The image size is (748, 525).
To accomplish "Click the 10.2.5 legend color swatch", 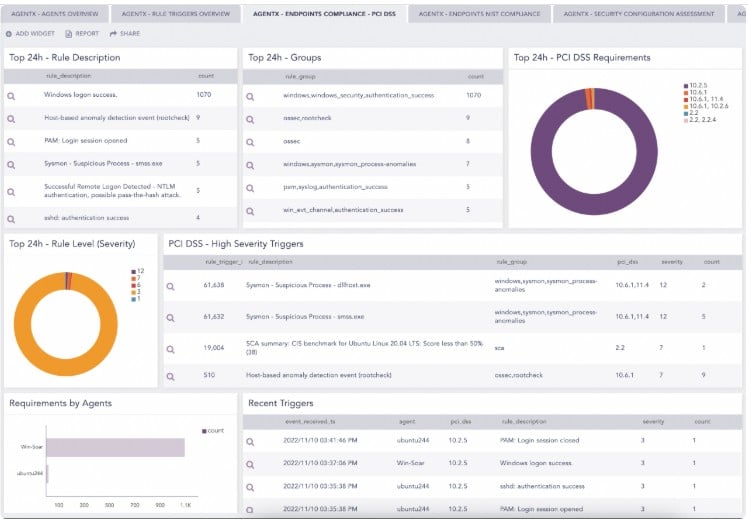I will [686, 86].
